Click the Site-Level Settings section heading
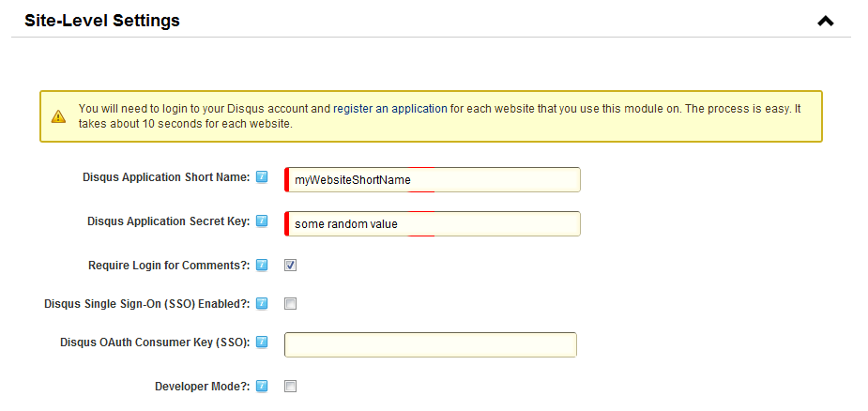This screenshot has height=411, width=868. [102, 21]
